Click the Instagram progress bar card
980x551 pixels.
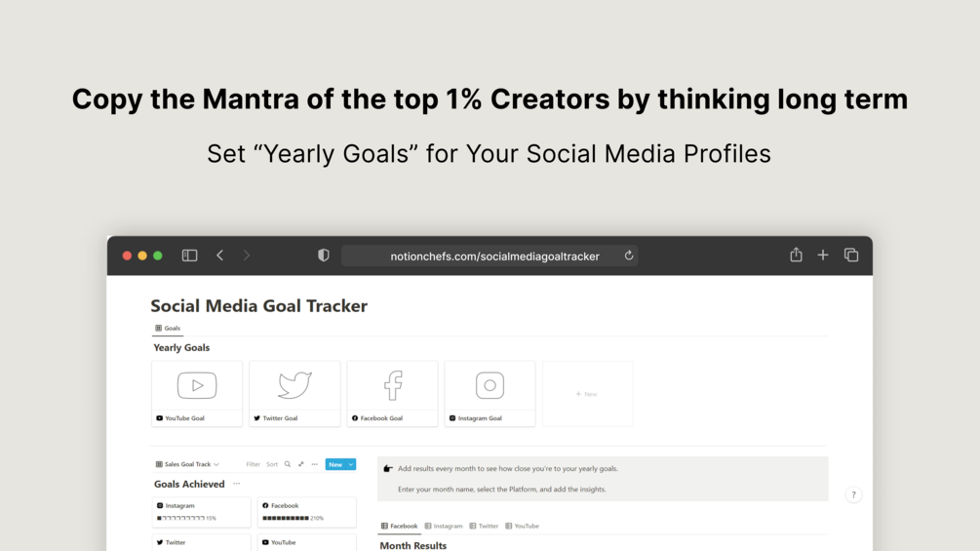point(202,512)
